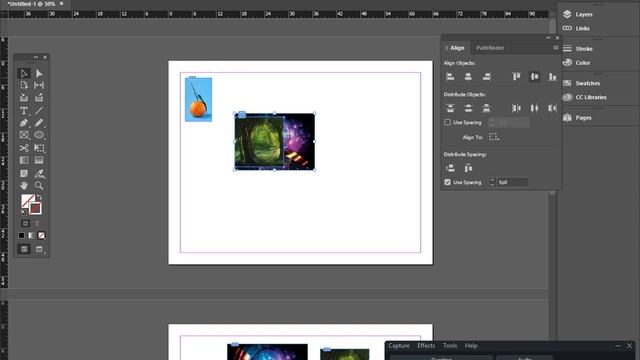Click Distribute Vertical Space icon
Screen dimensions: 640x360
450,168
